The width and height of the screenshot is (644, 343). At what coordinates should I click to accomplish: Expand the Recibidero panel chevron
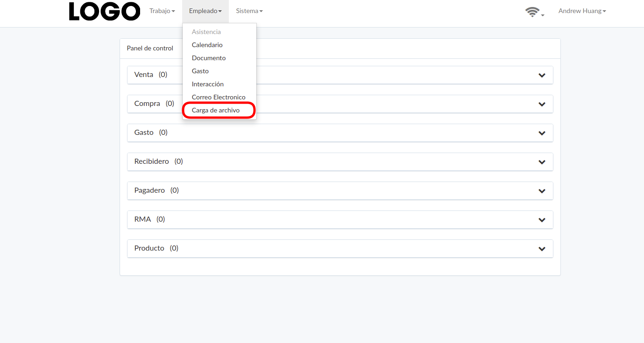542,162
